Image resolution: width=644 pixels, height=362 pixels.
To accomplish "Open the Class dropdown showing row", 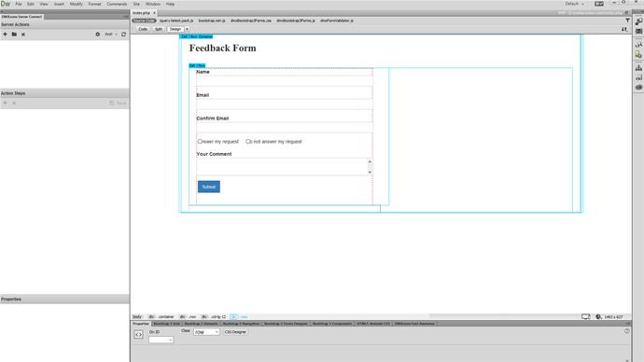I will pyautogui.click(x=206, y=332).
